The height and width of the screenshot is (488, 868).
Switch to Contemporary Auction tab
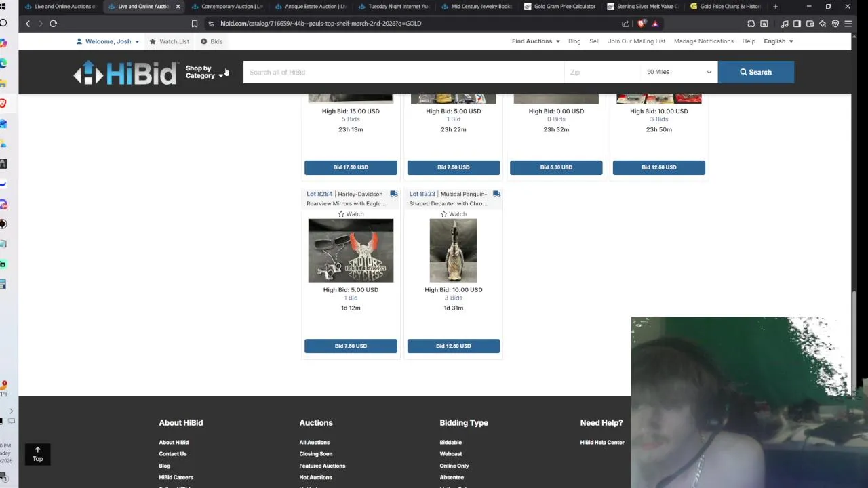pos(227,6)
